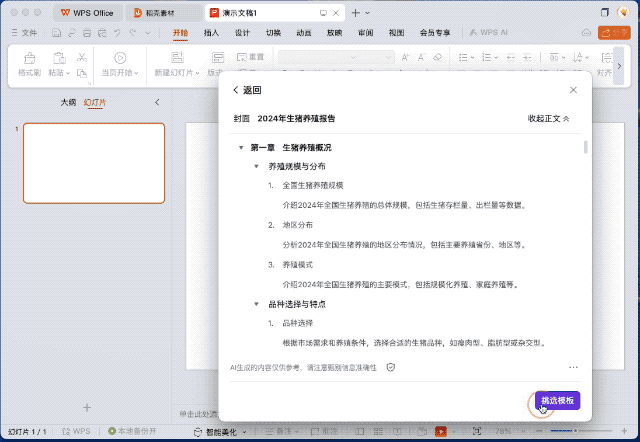Click 新建幻灯片 new slide
The width and height of the screenshot is (640, 442).
pyautogui.click(x=177, y=64)
